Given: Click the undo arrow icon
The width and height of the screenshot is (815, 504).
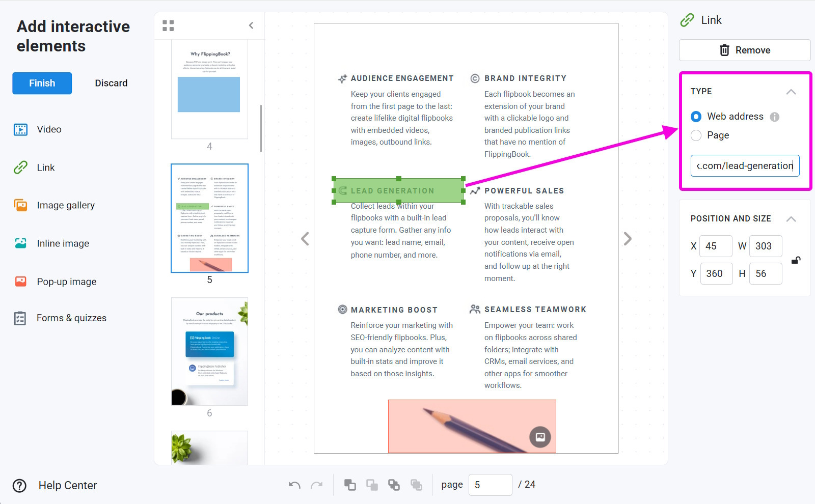Looking at the screenshot, I should click(294, 485).
